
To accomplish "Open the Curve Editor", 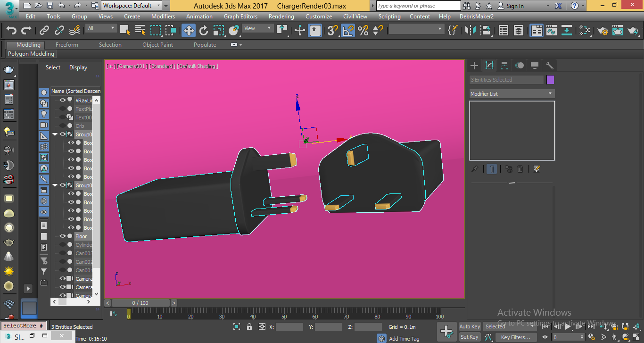I will click(551, 31).
